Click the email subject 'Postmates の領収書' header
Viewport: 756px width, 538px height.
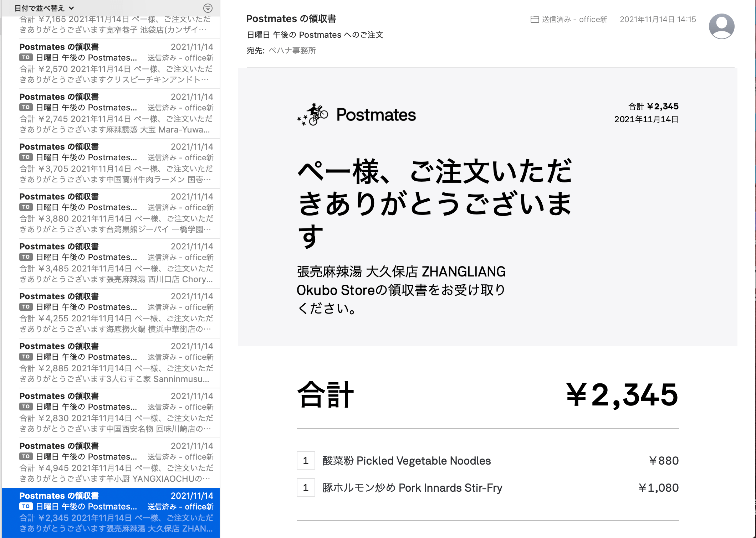291,19
